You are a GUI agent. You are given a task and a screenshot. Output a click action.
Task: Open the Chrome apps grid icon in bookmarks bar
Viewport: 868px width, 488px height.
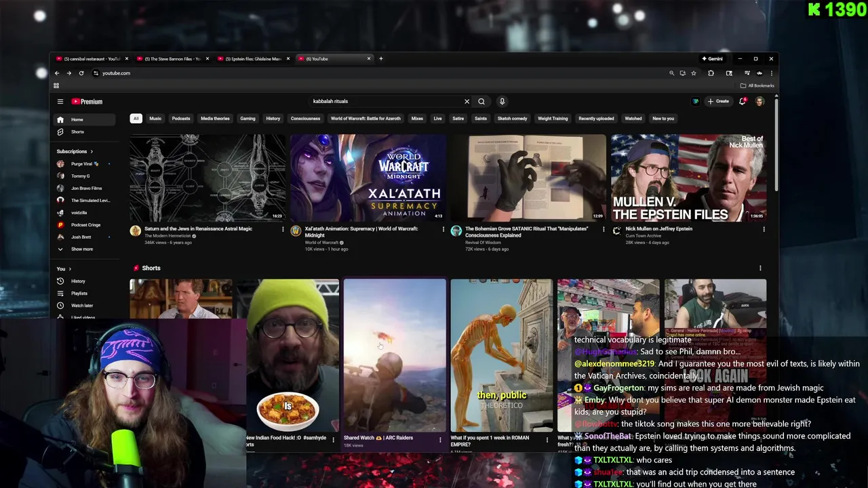pyautogui.click(x=56, y=85)
